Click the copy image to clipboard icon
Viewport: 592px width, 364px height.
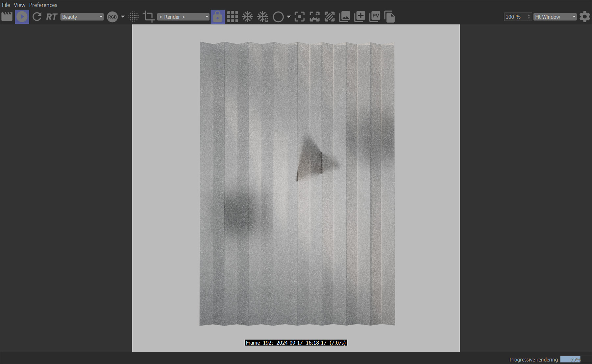pos(390,16)
